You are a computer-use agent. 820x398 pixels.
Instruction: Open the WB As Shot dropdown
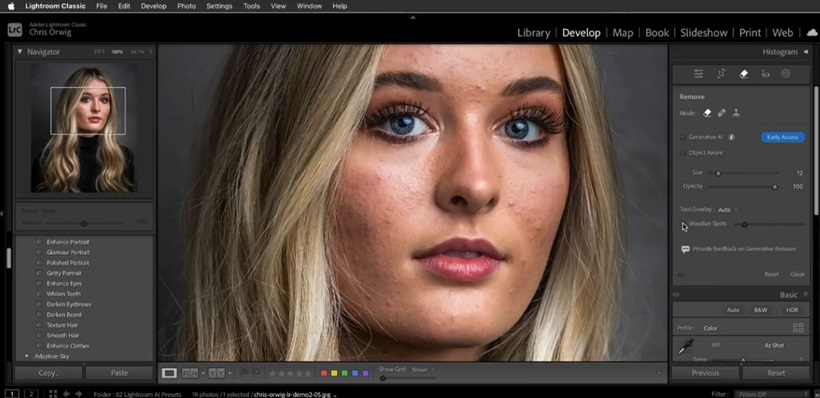777,345
